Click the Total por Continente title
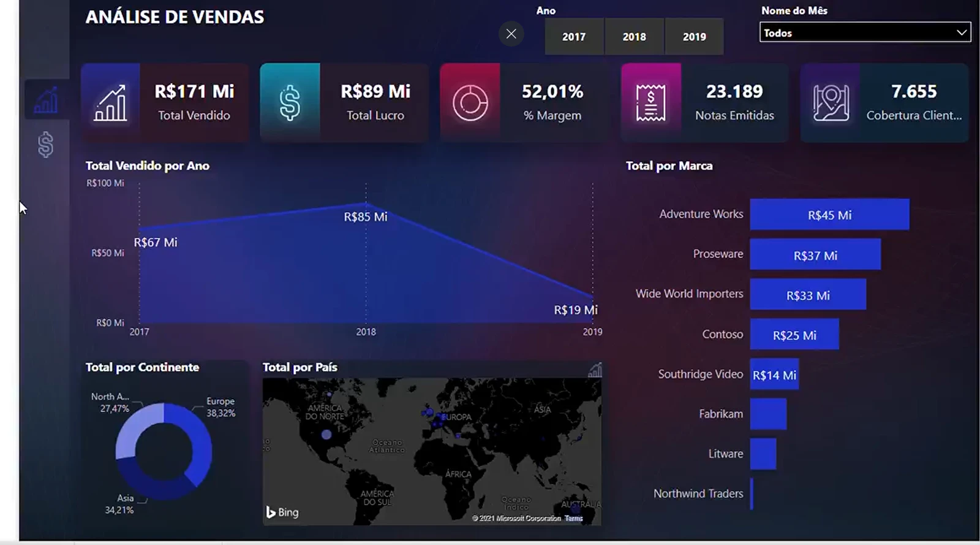Screen dimensions: 980x545 coord(142,367)
